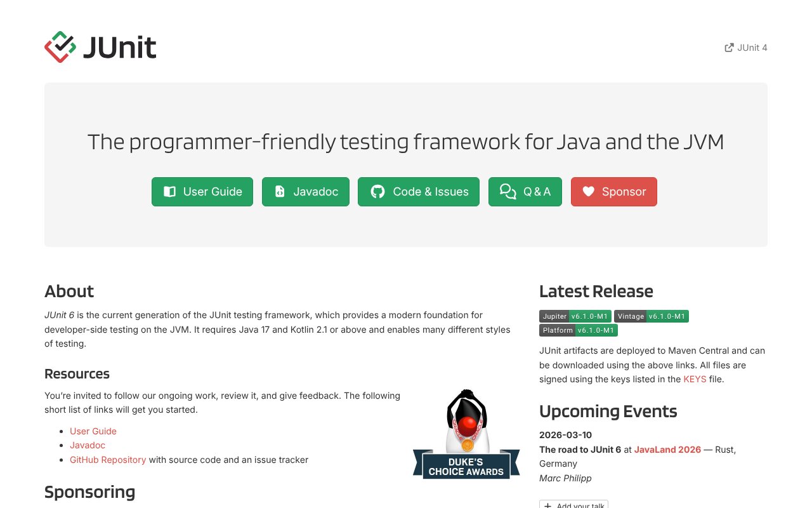Click the Code & Issues button

coord(419,191)
